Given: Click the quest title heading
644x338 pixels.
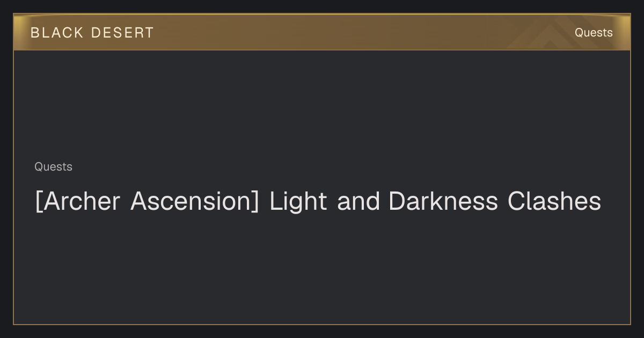Looking at the screenshot, I should pos(318,202).
